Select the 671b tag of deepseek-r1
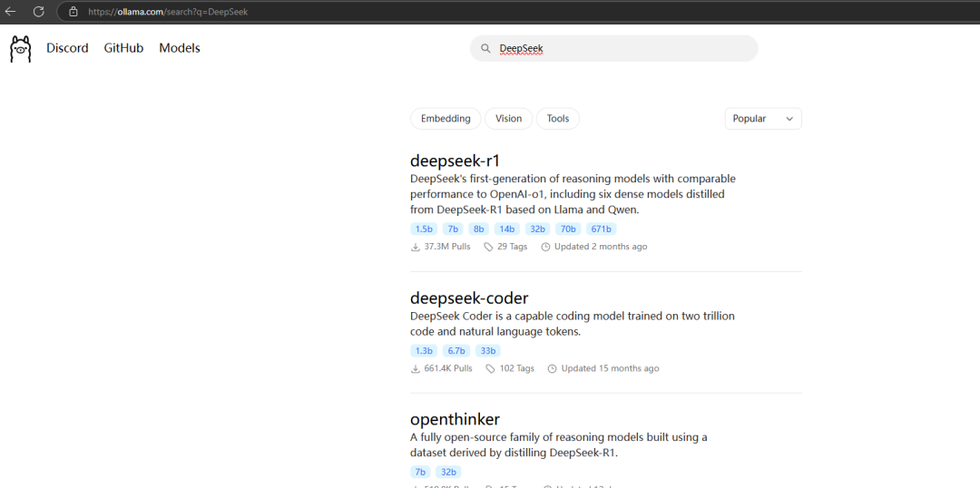980x488 pixels. click(x=602, y=229)
